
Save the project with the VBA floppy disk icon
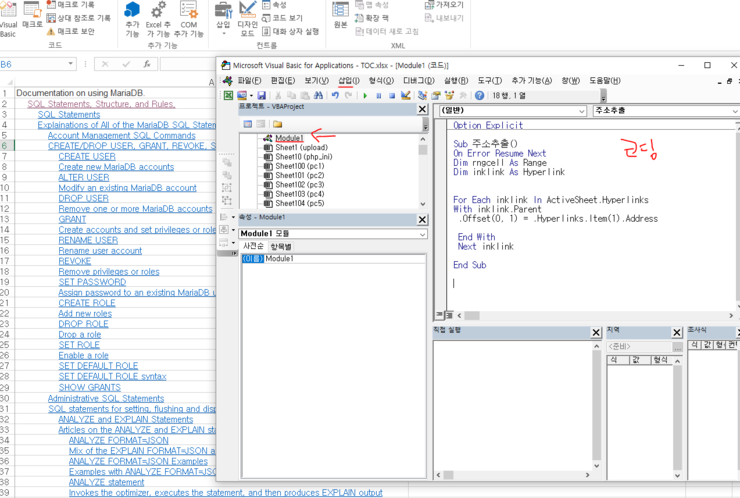[x=261, y=95]
